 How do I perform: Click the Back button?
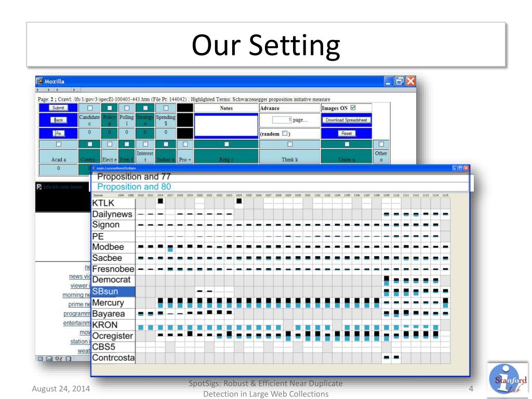[58, 120]
